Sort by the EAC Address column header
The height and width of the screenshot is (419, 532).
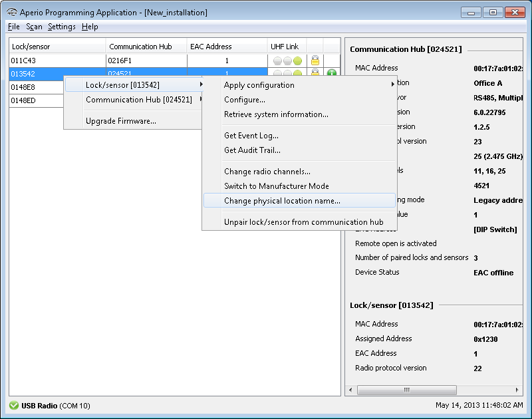pyautogui.click(x=227, y=46)
